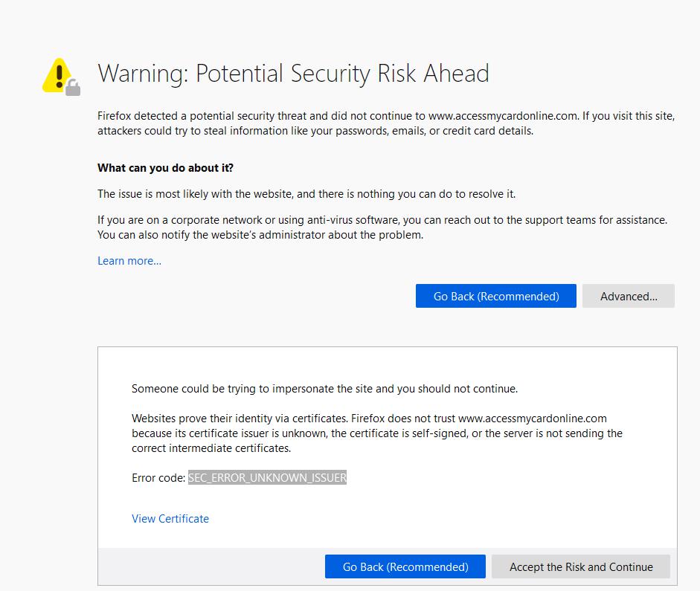Click the accessmycardonline.com URL in the top paragraph
This screenshot has width=700, height=591.
coord(502,116)
